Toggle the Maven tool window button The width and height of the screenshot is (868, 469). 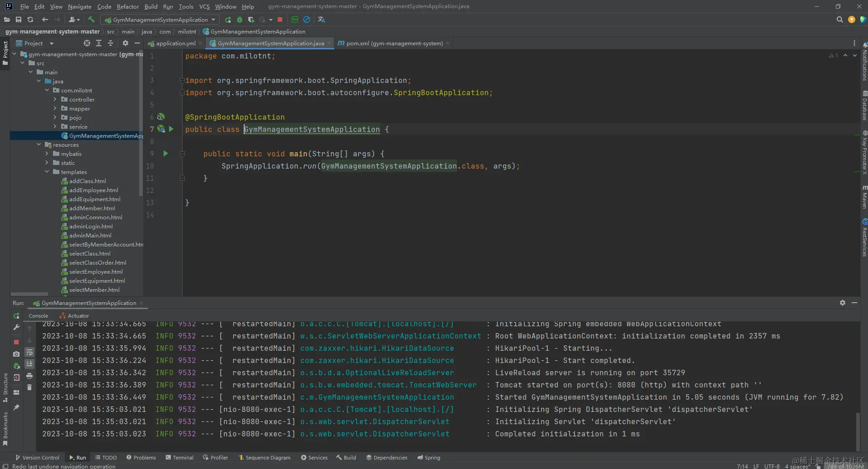point(864,197)
